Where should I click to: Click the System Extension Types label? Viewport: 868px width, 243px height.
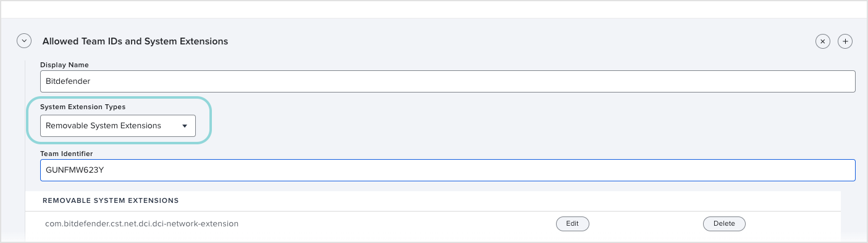click(83, 107)
